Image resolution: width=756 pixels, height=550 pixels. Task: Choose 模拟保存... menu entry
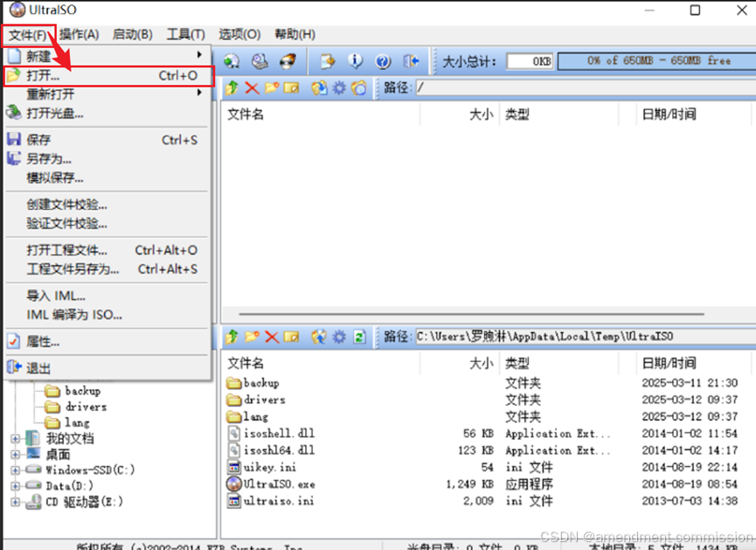click(x=108, y=178)
